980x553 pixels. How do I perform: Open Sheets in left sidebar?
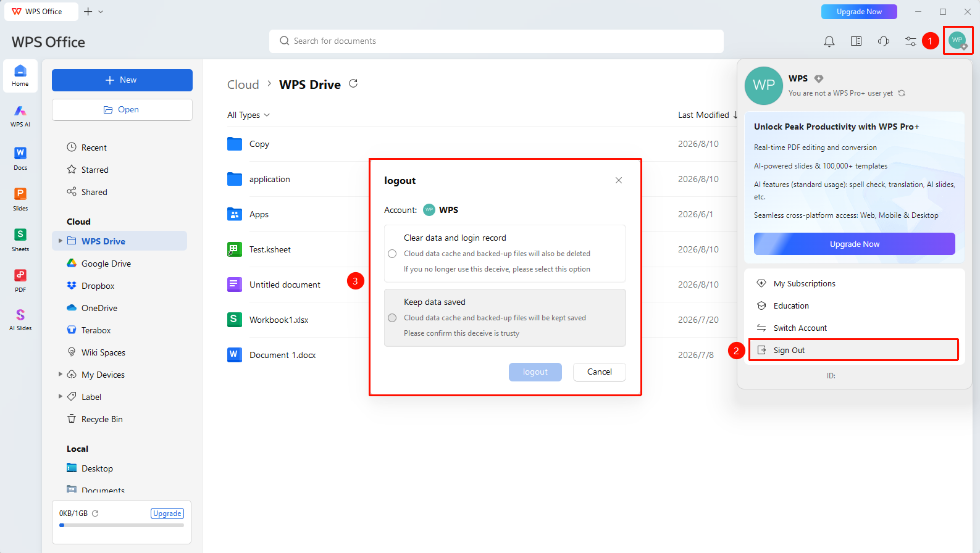pos(20,239)
